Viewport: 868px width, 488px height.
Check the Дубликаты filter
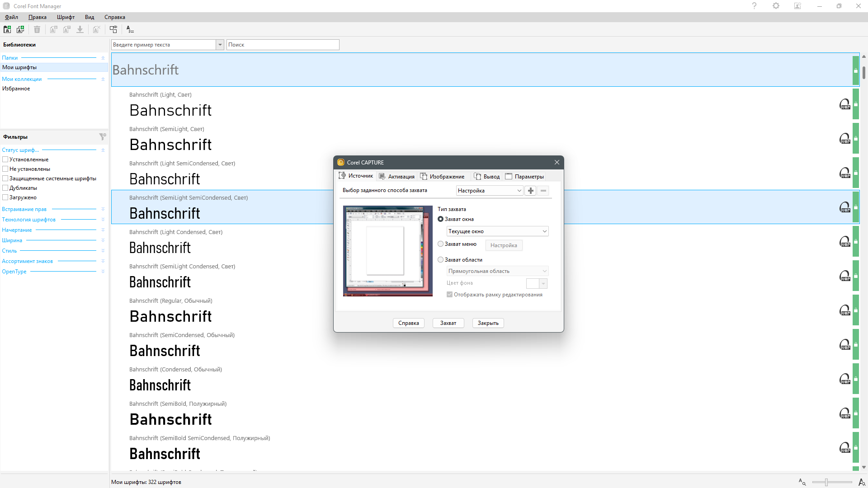(x=5, y=188)
